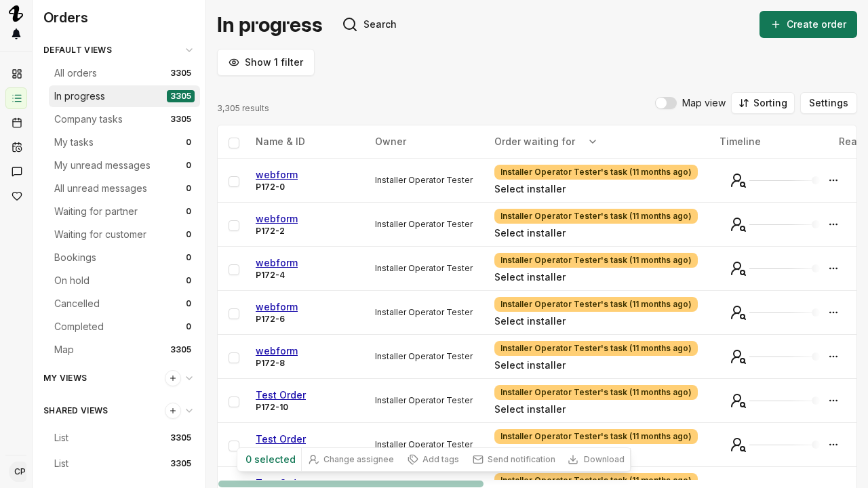Open the calendar-with-clock icon in left rail
This screenshot has height=488, width=868.
[17, 147]
